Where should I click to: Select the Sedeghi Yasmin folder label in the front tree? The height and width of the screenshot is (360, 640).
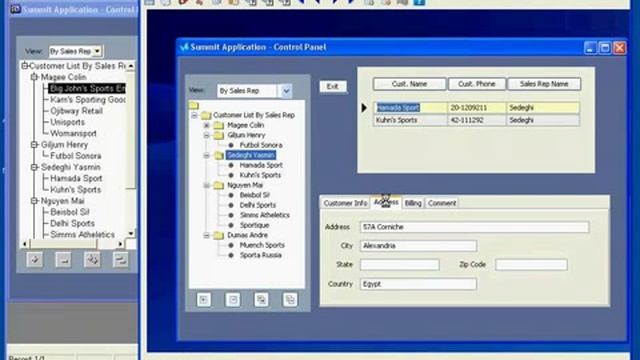tap(251, 155)
